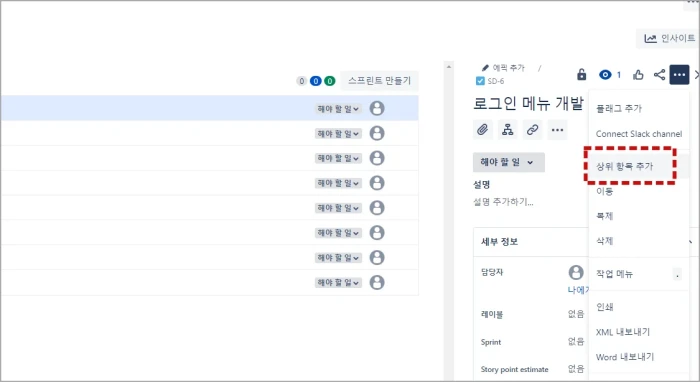Open the share icon
This screenshot has height=382, width=700.
(x=659, y=75)
